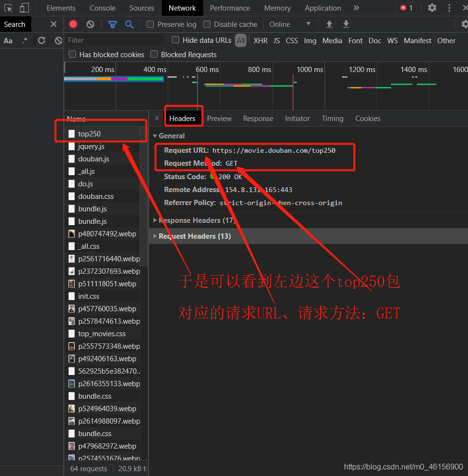
Task: Check Has blocked cookies
Action: click(x=72, y=54)
